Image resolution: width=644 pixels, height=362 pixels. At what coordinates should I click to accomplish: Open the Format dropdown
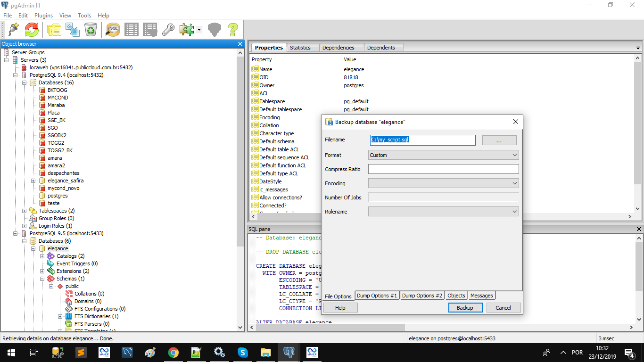(443, 155)
